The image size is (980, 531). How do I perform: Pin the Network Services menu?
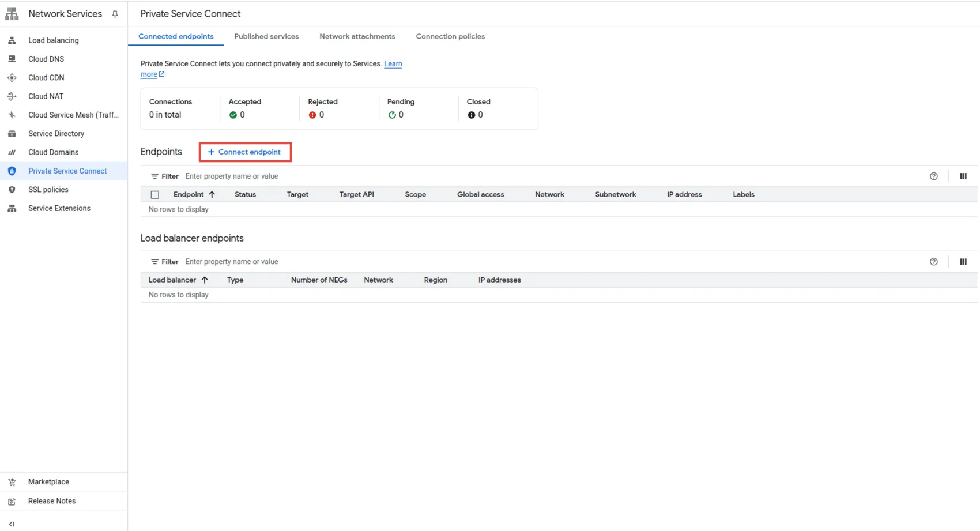115,14
